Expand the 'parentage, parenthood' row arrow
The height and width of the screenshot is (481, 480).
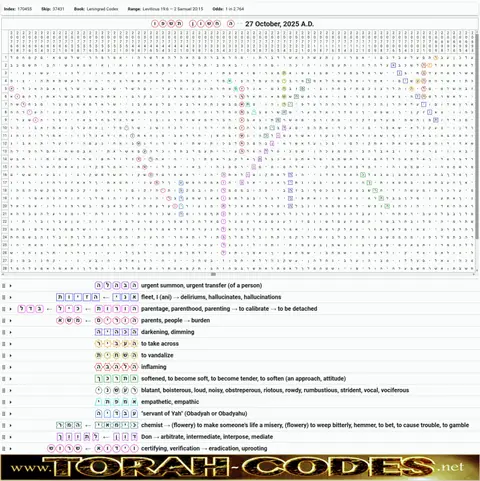click(10, 309)
